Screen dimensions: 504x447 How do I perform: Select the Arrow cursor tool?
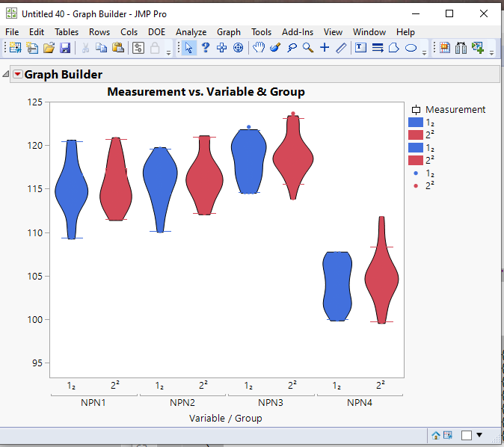(x=189, y=48)
